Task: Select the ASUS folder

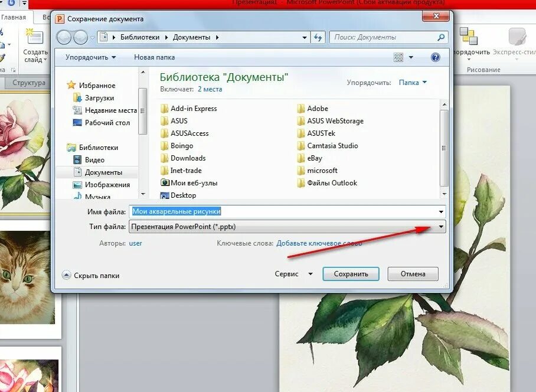Action: point(174,121)
